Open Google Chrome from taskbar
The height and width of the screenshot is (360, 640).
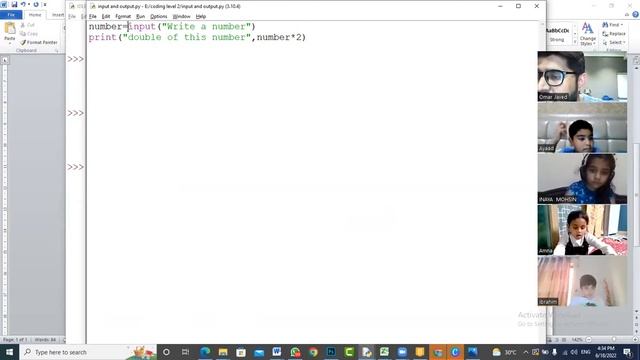point(313,352)
